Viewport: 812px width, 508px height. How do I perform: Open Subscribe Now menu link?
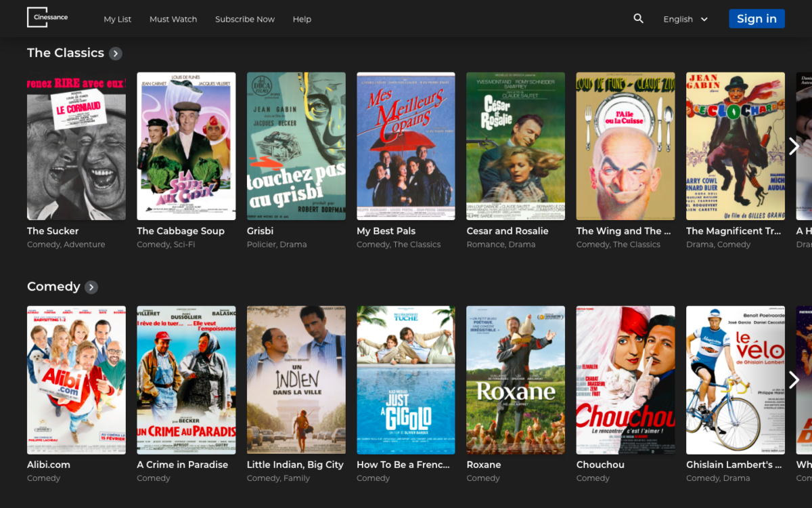(245, 19)
